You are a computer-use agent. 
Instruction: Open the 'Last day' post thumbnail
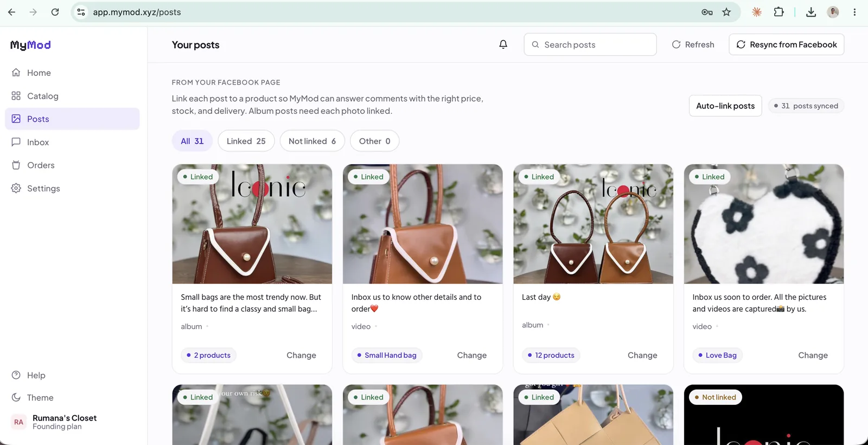coord(593,224)
